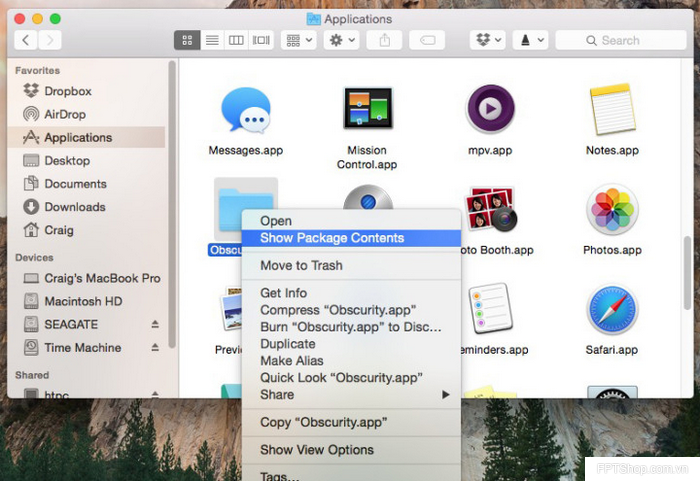Choose Copy "Obscurity.app"
Image resolution: width=700 pixels, height=481 pixels.
coord(351,422)
